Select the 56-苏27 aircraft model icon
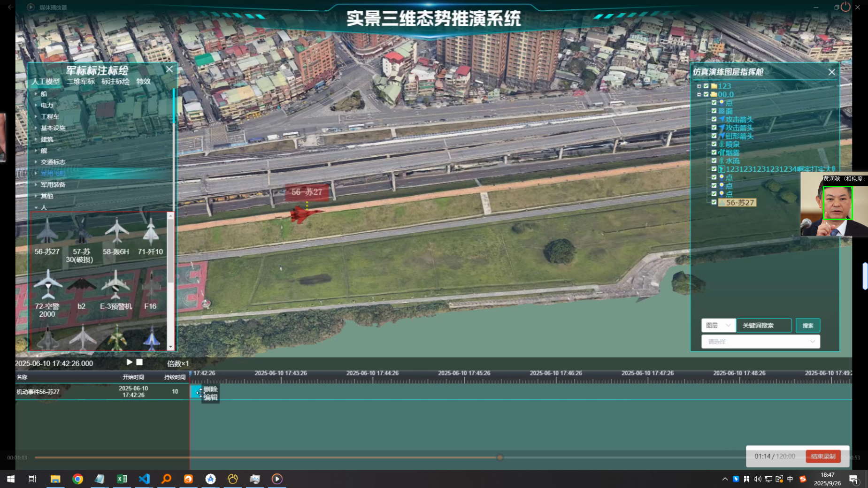Image resolution: width=868 pixels, height=488 pixels. [x=47, y=232]
